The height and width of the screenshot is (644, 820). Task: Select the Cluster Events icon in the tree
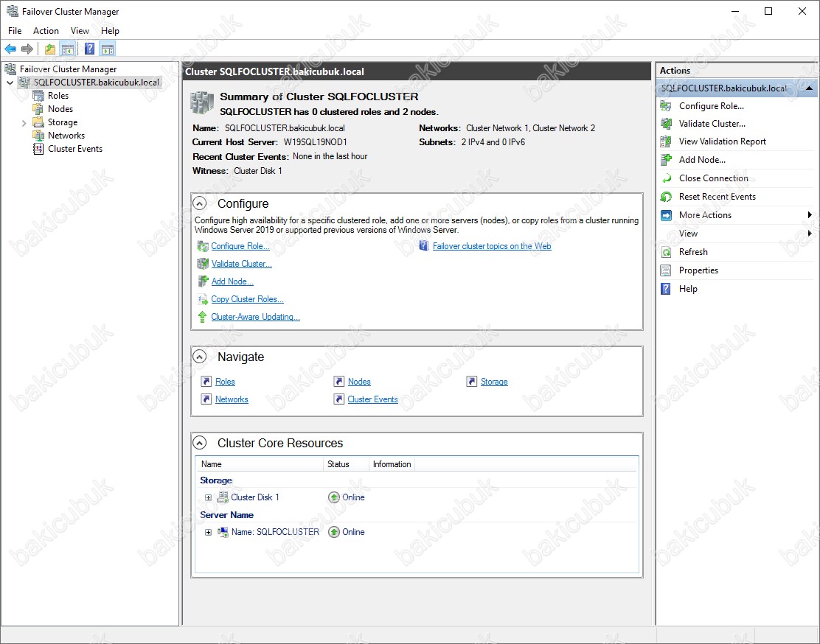[38, 149]
